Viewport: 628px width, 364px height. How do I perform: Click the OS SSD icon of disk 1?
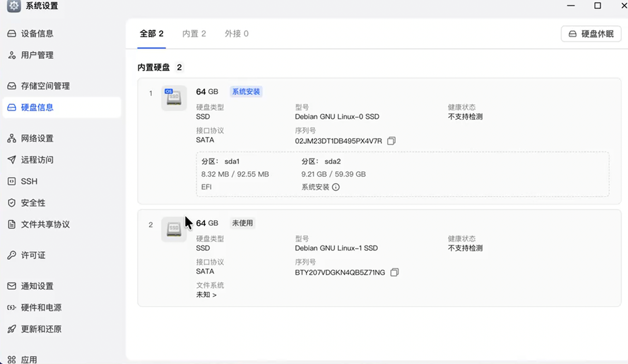tap(174, 98)
